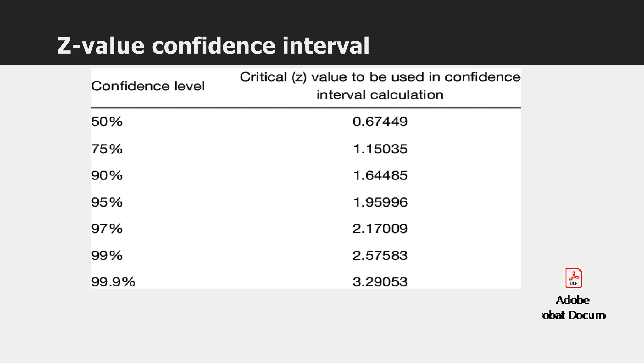Open the embedded Adobe PDF icon
Viewport: 644px width, 363px height.
574,278
